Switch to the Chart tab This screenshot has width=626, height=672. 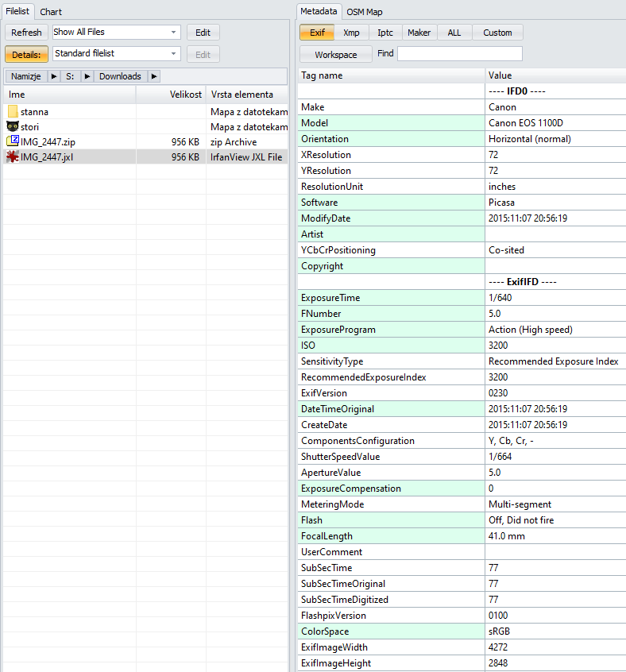point(51,12)
